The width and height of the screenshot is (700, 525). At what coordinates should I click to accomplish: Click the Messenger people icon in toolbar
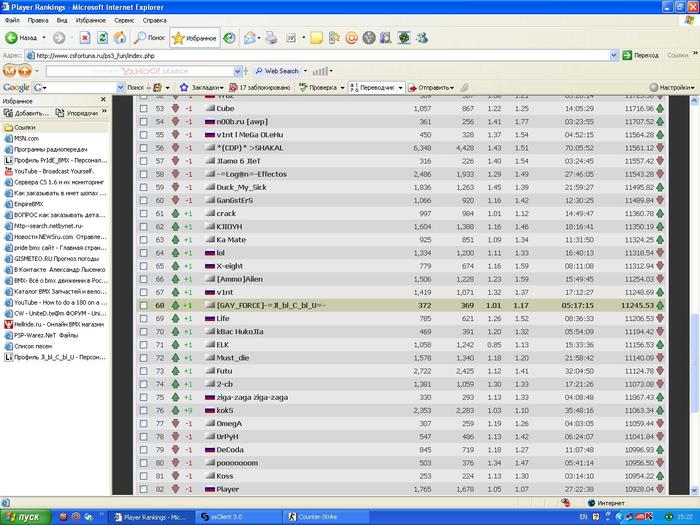(421, 38)
